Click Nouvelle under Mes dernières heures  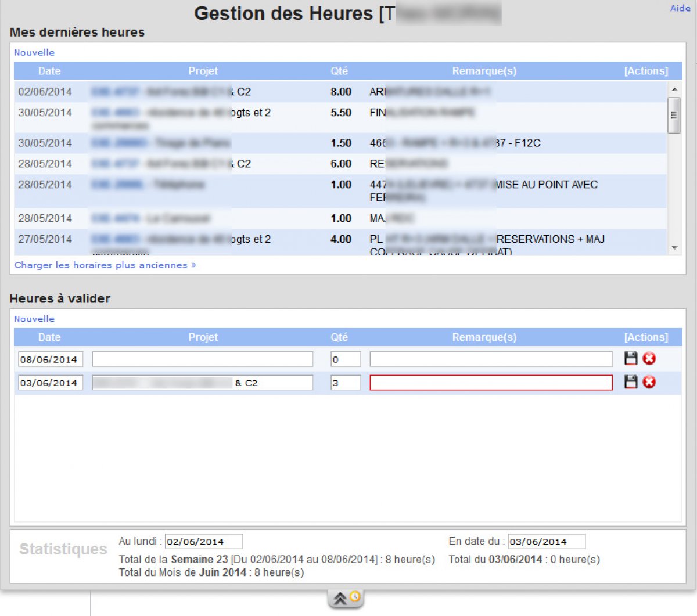pyautogui.click(x=34, y=52)
